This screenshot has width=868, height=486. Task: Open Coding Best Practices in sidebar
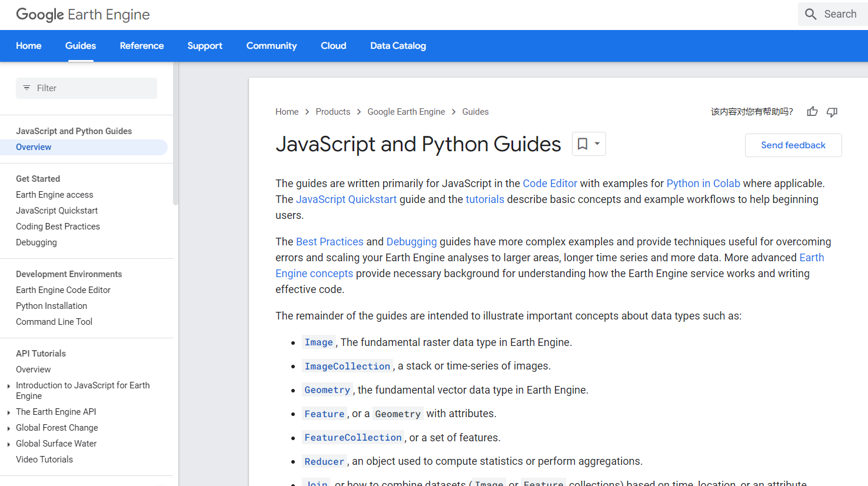[x=58, y=227]
